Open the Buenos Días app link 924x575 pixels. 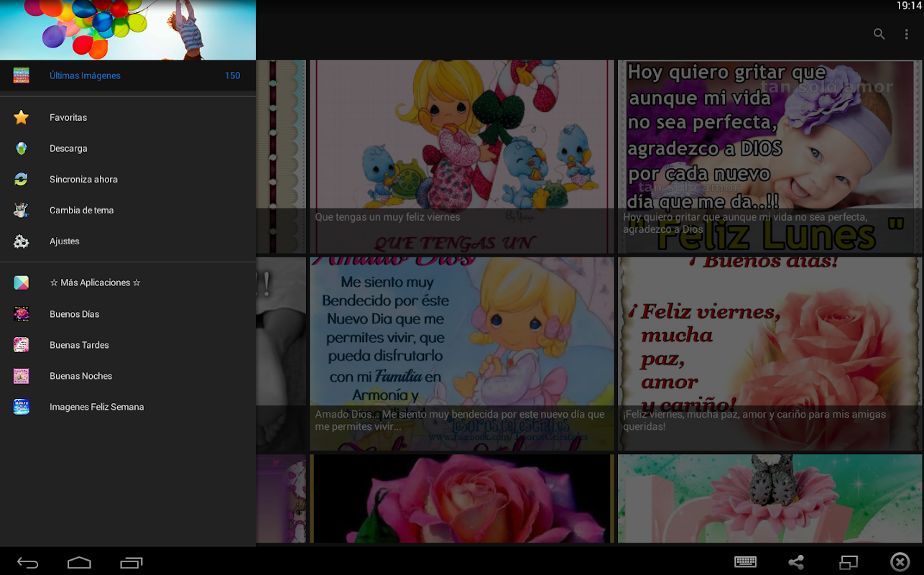pos(128,314)
